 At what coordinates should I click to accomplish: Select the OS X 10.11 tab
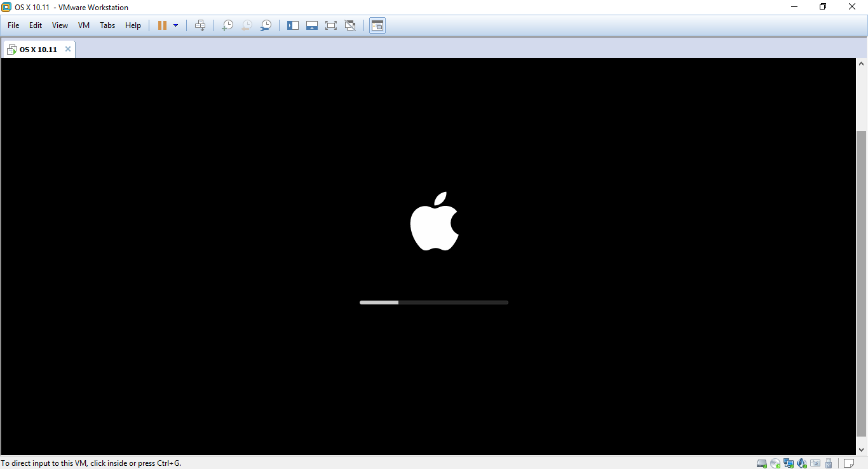coord(38,50)
